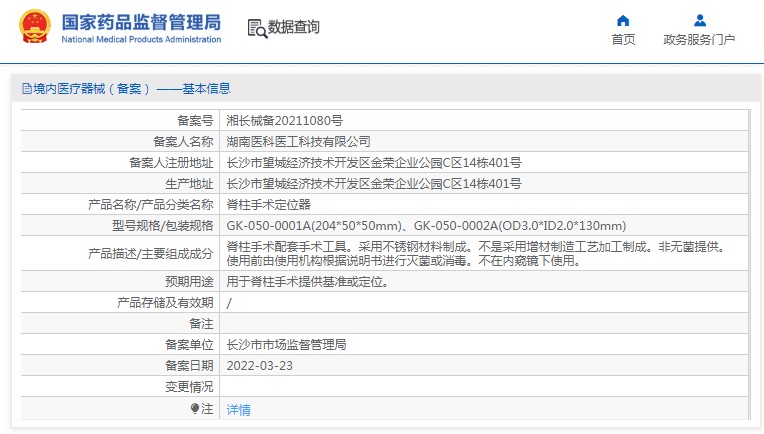Click the product description starting 脊柱手术配套手术工具
764x434 pixels.
point(478,253)
